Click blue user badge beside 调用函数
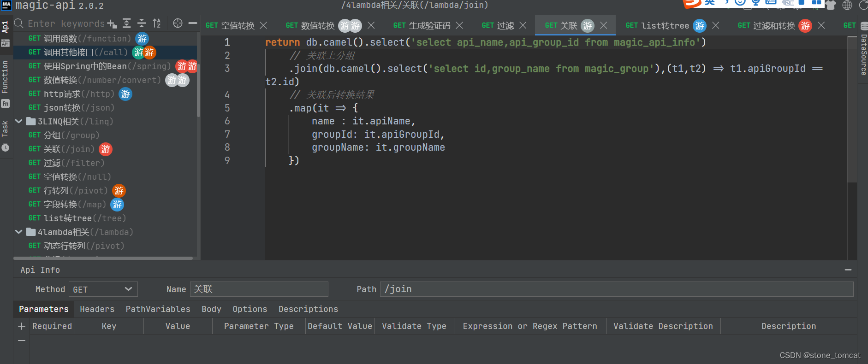This screenshot has width=868, height=364. coord(142,39)
